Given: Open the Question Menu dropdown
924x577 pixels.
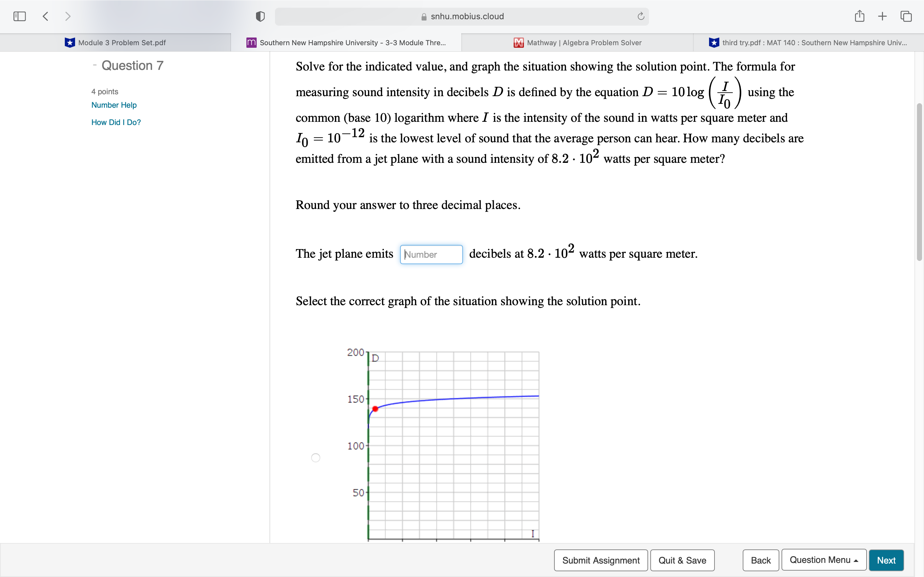Looking at the screenshot, I should (x=824, y=560).
